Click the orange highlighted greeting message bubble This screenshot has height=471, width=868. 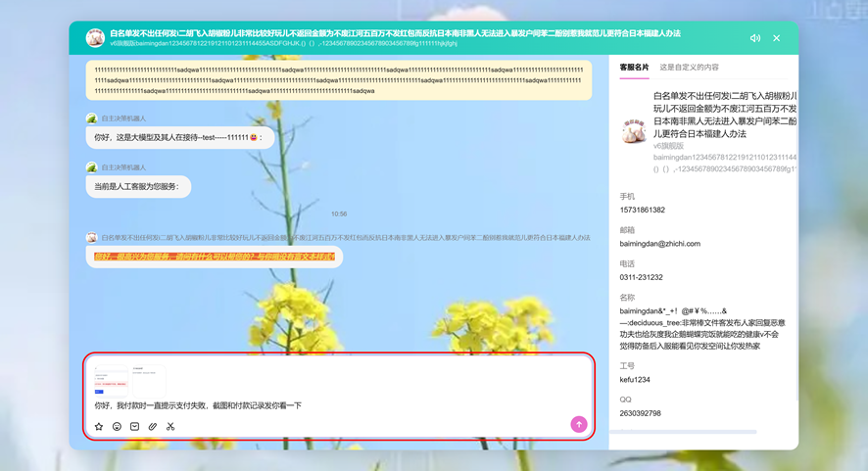coord(215,257)
